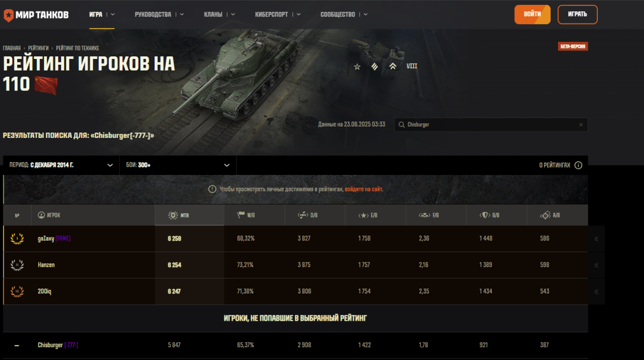Image resolution: width=644 pixels, height=360 pixels.
Task: Sort by D/B damage column
Action: [x=315, y=215]
